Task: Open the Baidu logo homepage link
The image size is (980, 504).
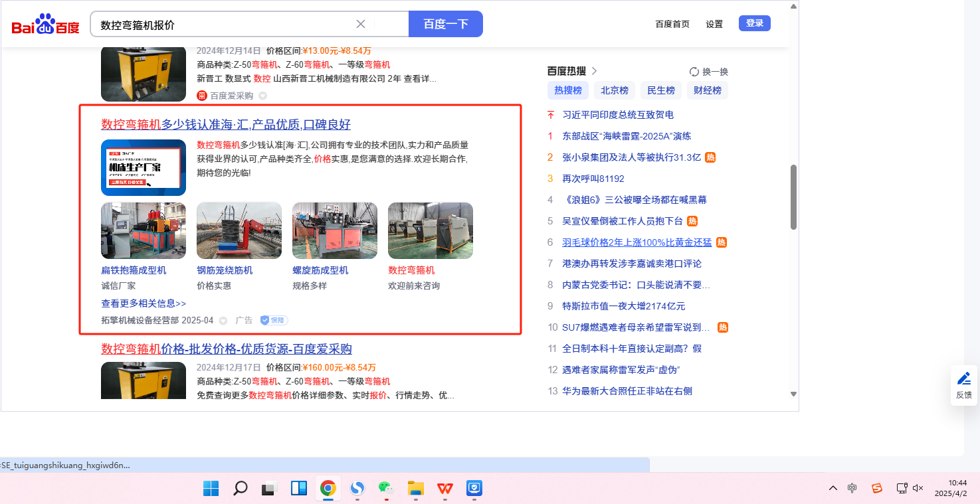Action: point(45,25)
